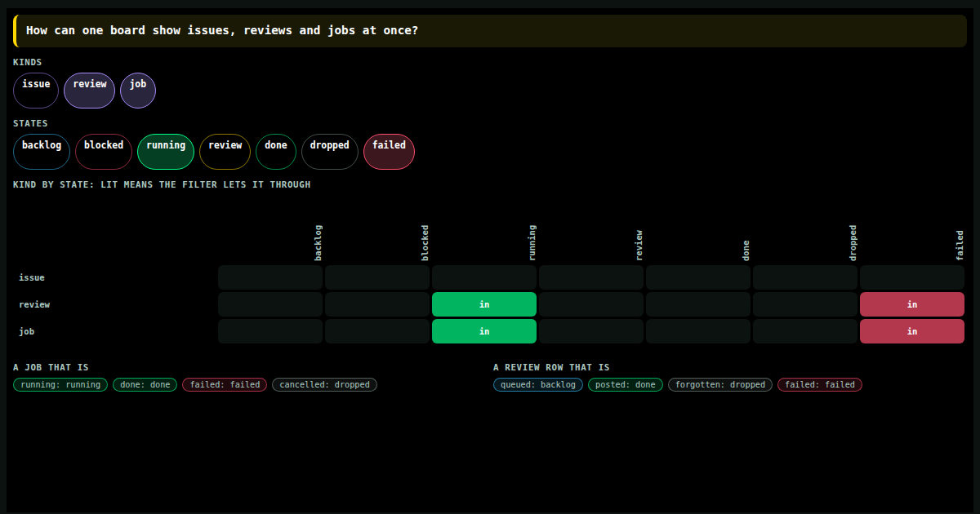Select the issue row backlog cell
This screenshot has width=980, height=514.
click(x=270, y=277)
